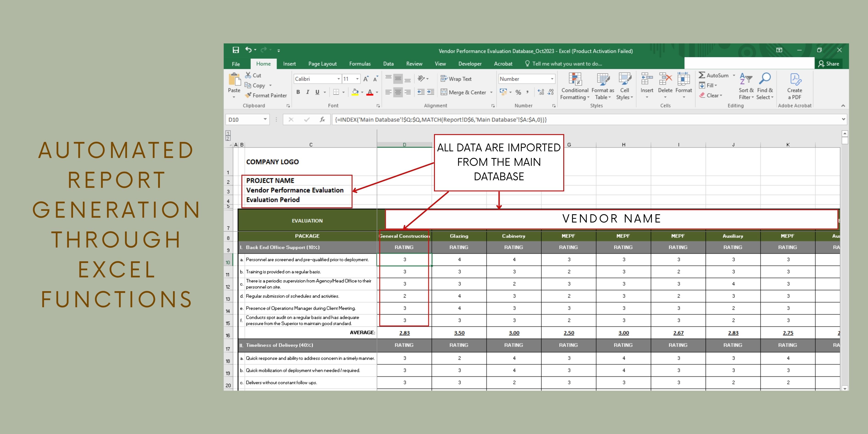Apply percent style format
The width and height of the screenshot is (868, 434).
518,92
